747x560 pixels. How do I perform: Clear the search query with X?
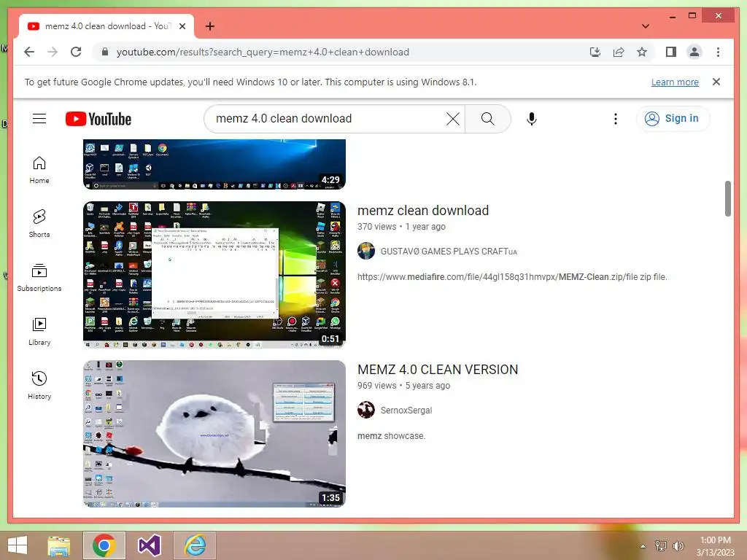[x=452, y=119]
